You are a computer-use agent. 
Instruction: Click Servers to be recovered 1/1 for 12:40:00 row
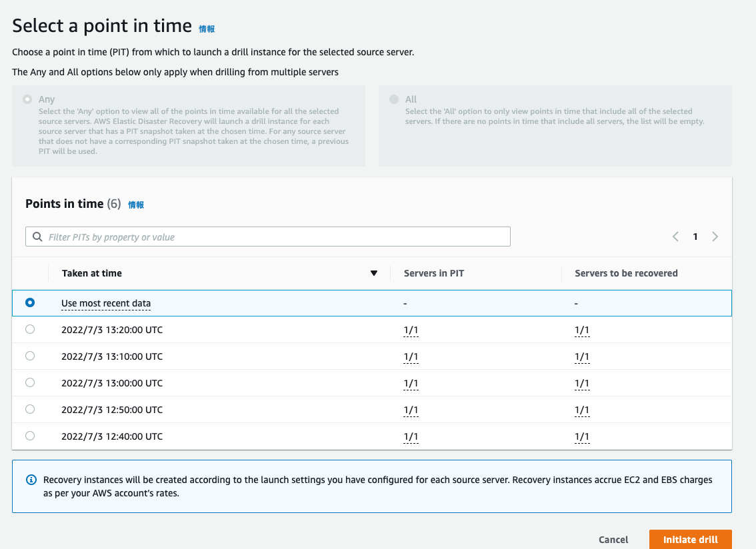pos(582,436)
